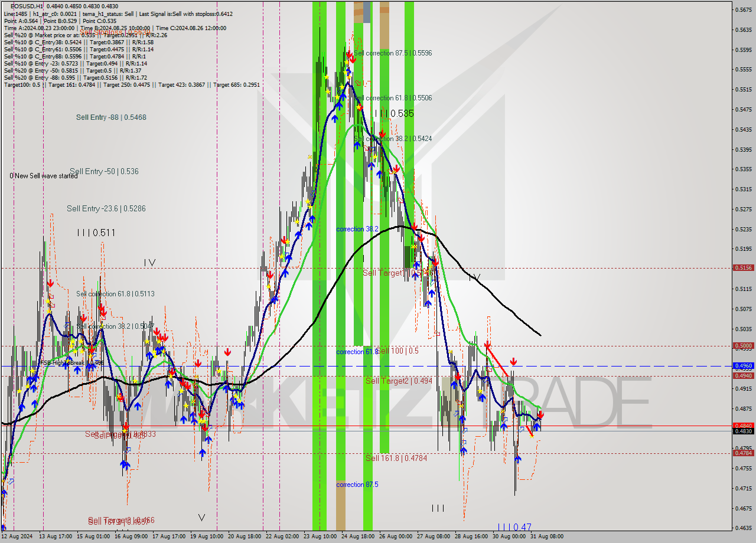Click the '16 Aug 09:00' time label
Image resolution: width=756 pixels, height=543 pixels.
click(131, 537)
